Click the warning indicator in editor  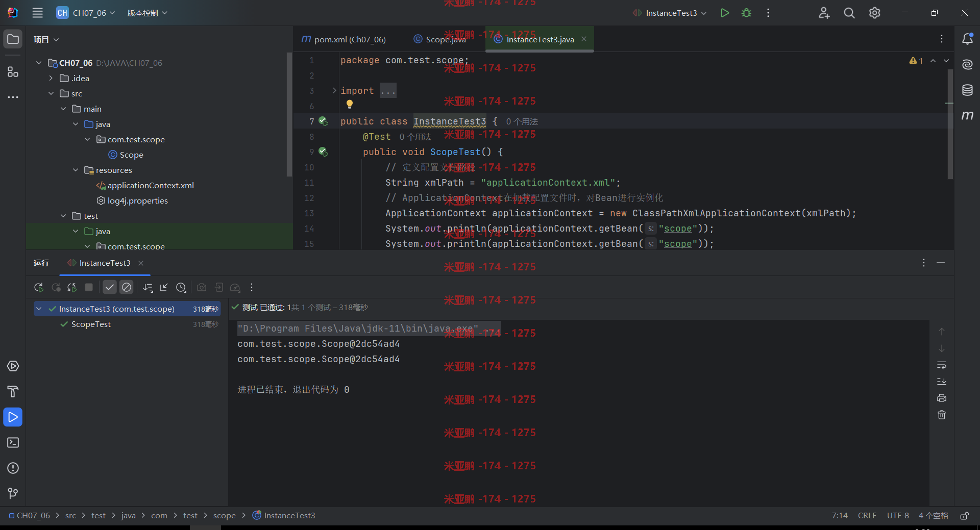(916, 61)
